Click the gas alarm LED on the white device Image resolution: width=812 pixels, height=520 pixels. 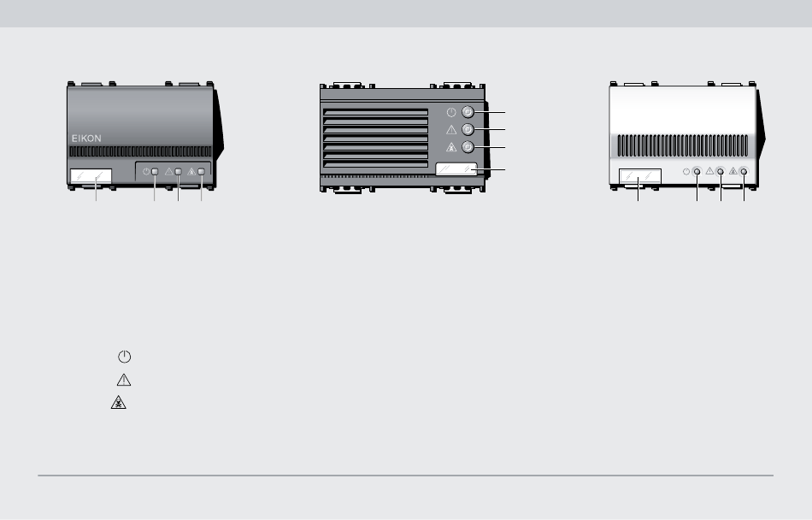coord(744,171)
